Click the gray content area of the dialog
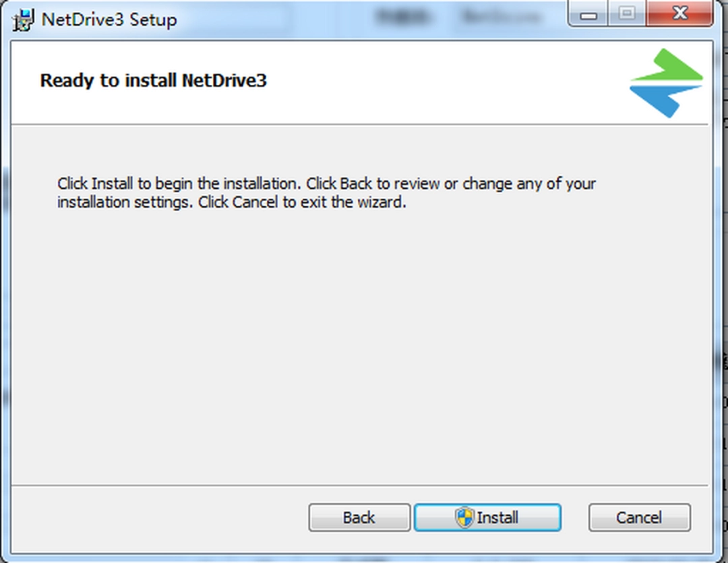The width and height of the screenshot is (728, 563). pos(337,337)
